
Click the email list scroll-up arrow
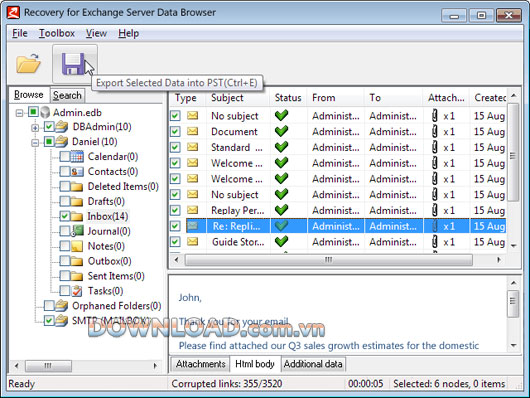513,96
